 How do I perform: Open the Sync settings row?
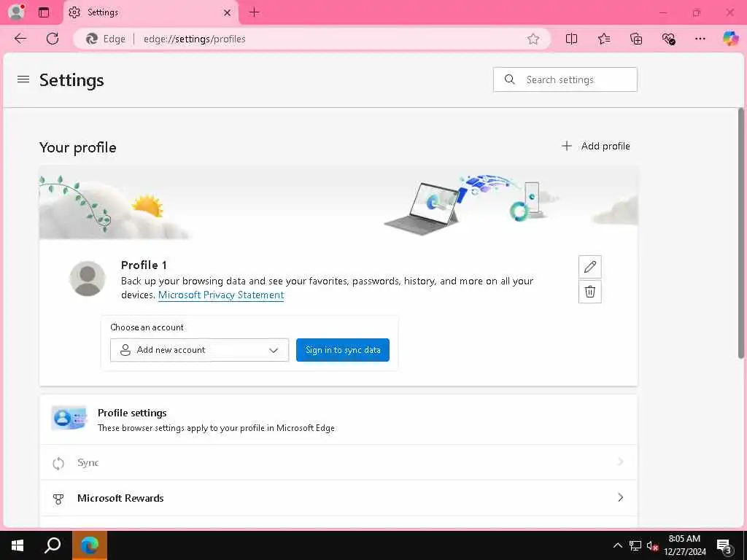(x=338, y=462)
